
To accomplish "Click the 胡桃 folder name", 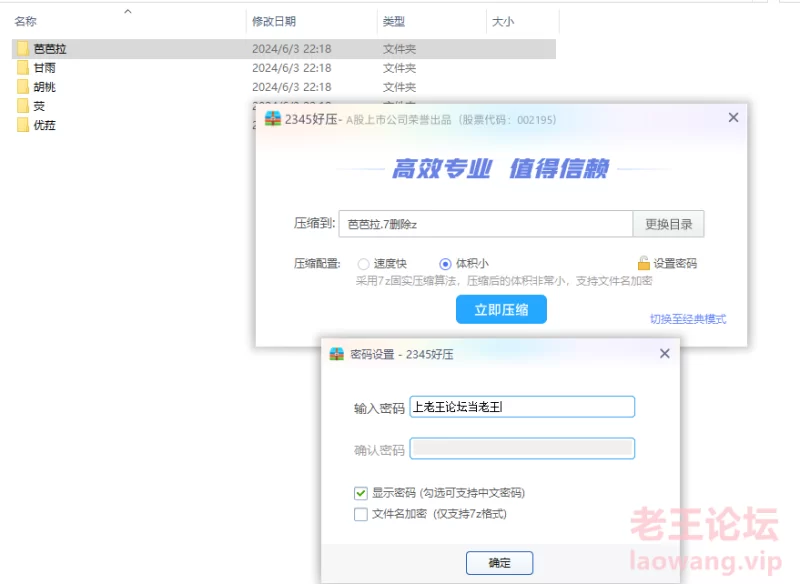I will [x=44, y=87].
